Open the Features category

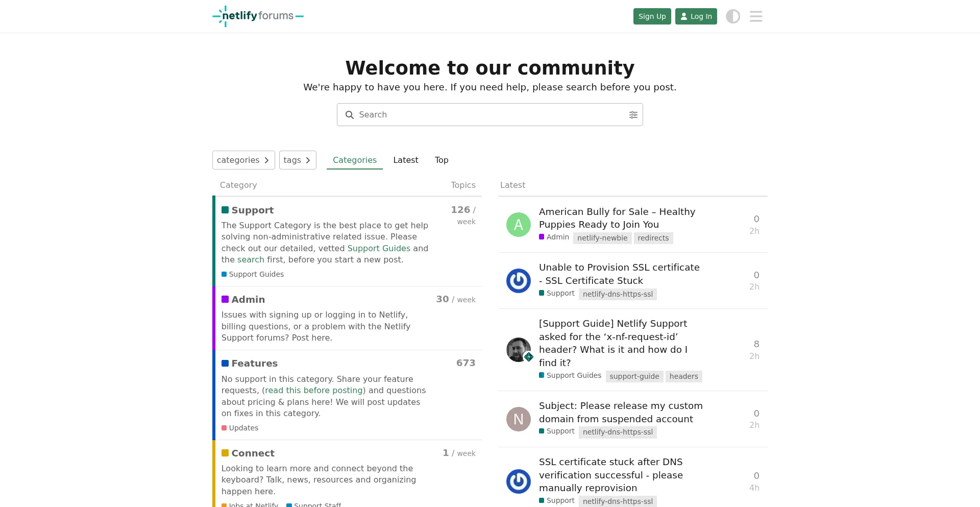point(255,363)
